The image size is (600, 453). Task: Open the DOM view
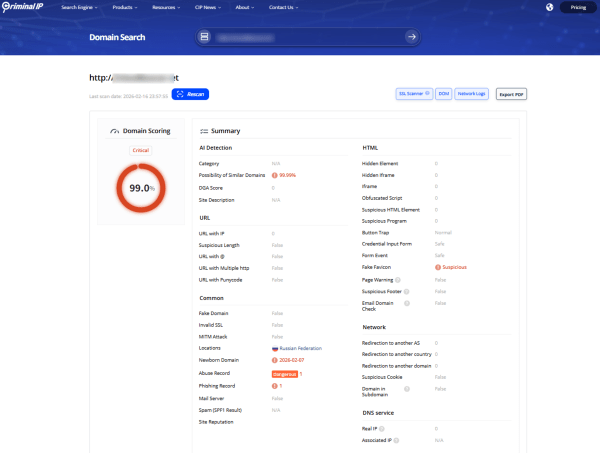point(443,94)
